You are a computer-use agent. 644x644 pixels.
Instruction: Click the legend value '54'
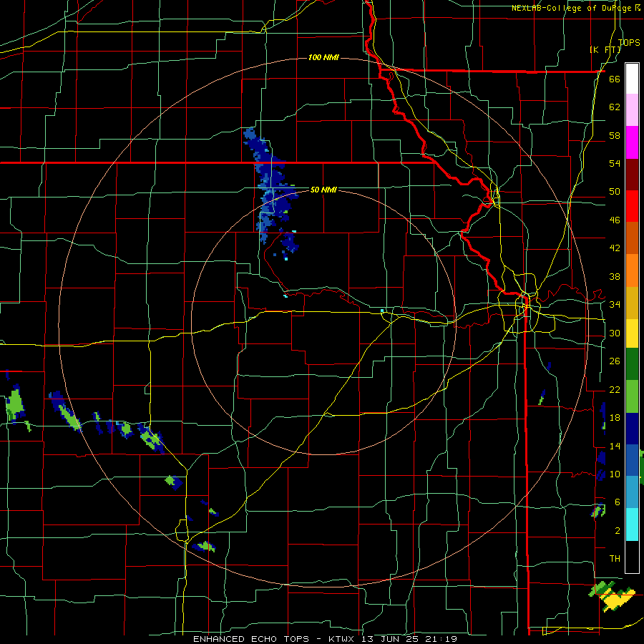point(615,163)
